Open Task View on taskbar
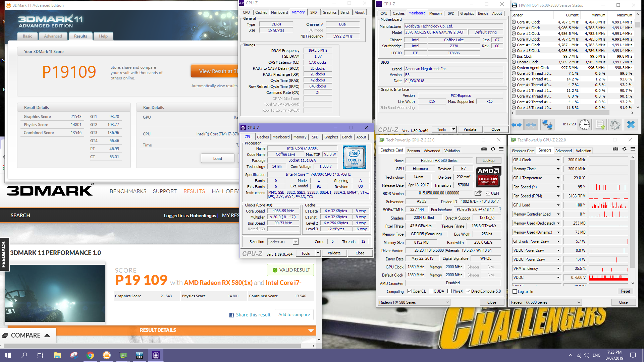 pyautogui.click(x=40, y=355)
